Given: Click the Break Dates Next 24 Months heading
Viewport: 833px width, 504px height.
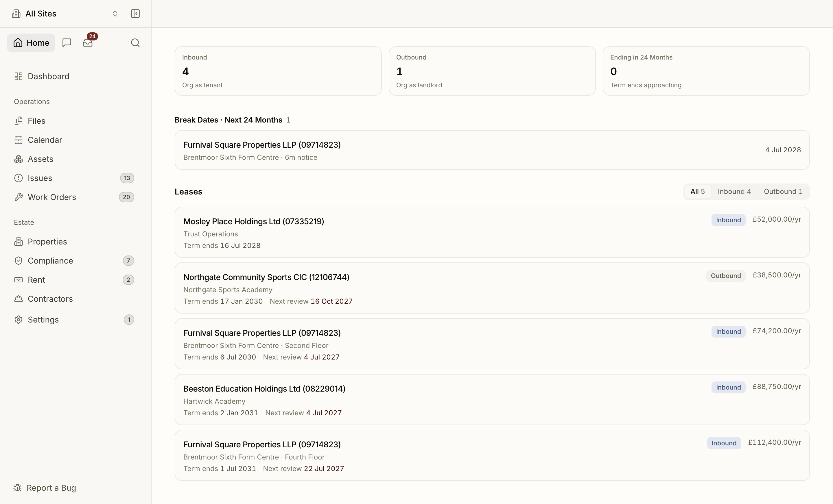Looking at the screenshot, I should 228,120.
